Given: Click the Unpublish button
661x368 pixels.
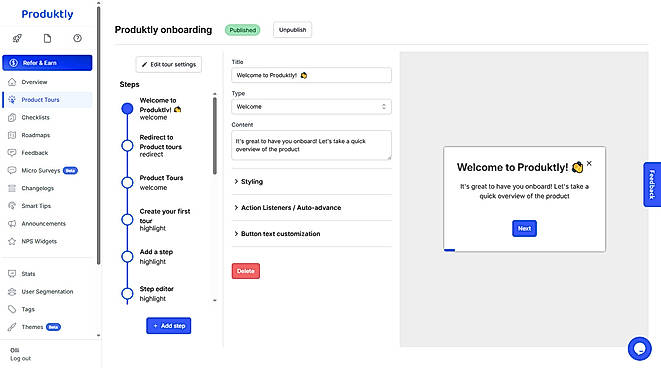Looking at the screenshot, I should coord(293,30).
